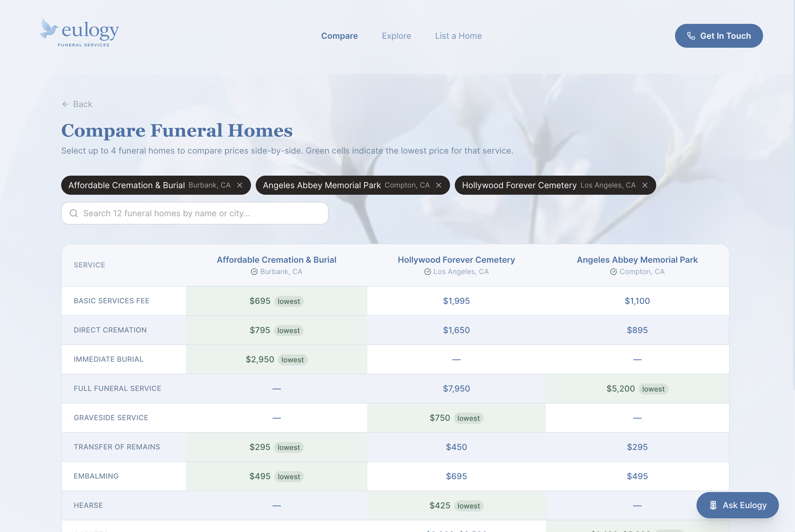The width and height of the screenshot is (795, 532).
Task: Click verified checkmark beside Burbank, CA
Action: pyautogui.click(x=254, y=272)
